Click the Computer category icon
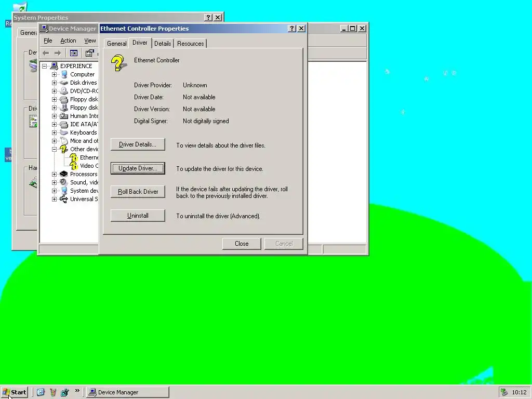Screen dimensions: 532x399 tap(64, 74)
